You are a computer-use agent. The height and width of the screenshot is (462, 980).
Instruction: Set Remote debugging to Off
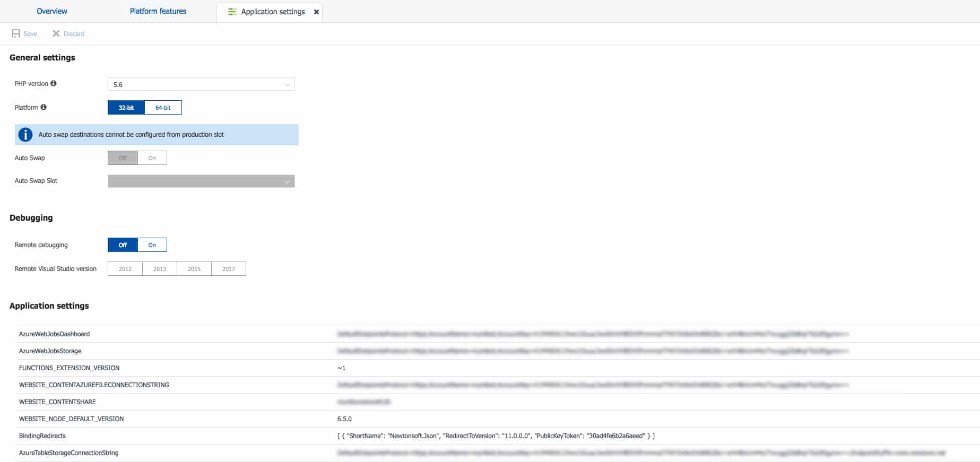click(x=123, y=245)
